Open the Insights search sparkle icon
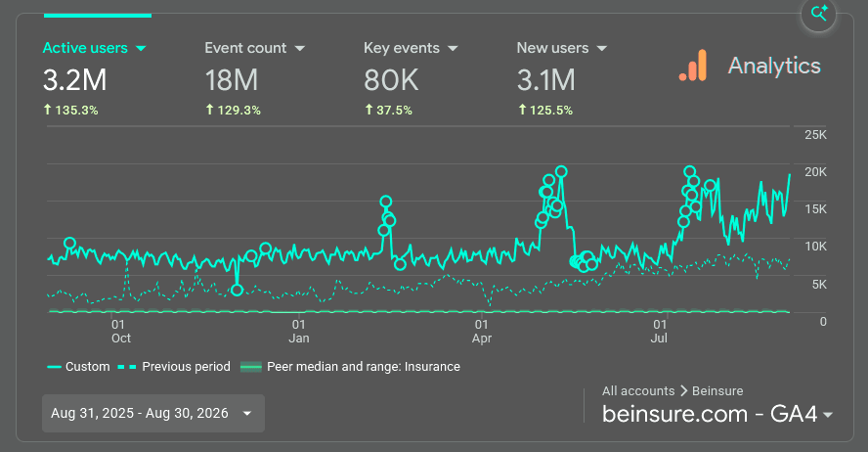Screen dimensions: 868x452 click(x=818, y=14)
